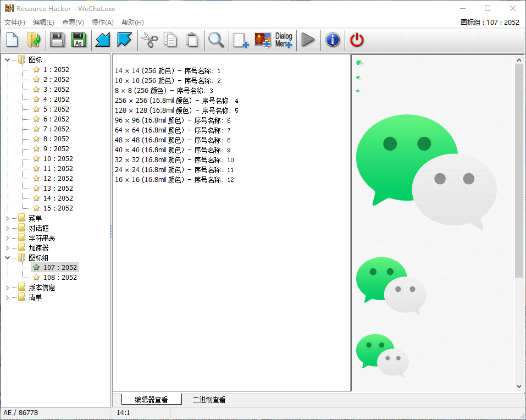Select icon resource 10 : 2052

pyautogui.click(x=58, y=159)
